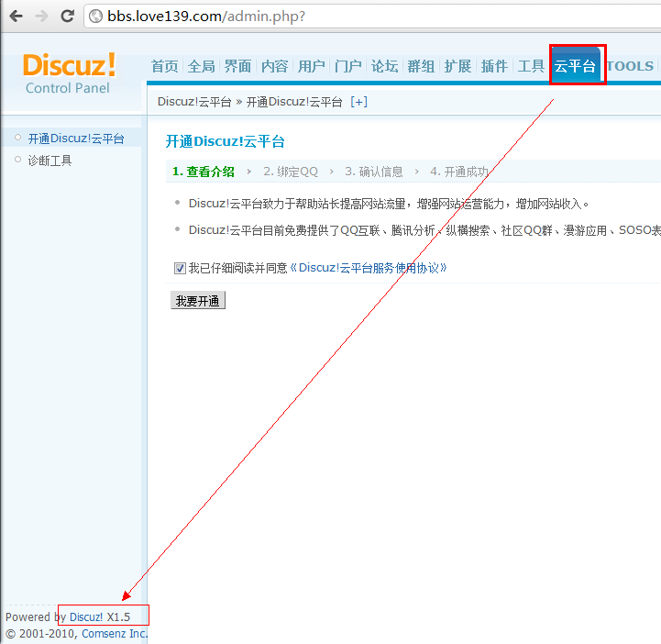The height and width of the screenshot is (644, 661).
Task: Click the globe site-info icon in address bar
Action: tap(96, 17)
